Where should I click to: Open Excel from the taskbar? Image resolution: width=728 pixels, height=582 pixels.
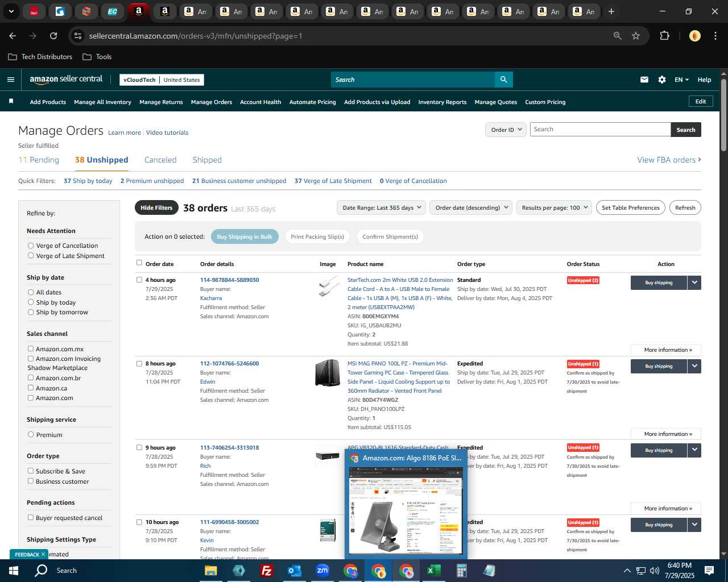pyautogui.click(x=433, y=571)
